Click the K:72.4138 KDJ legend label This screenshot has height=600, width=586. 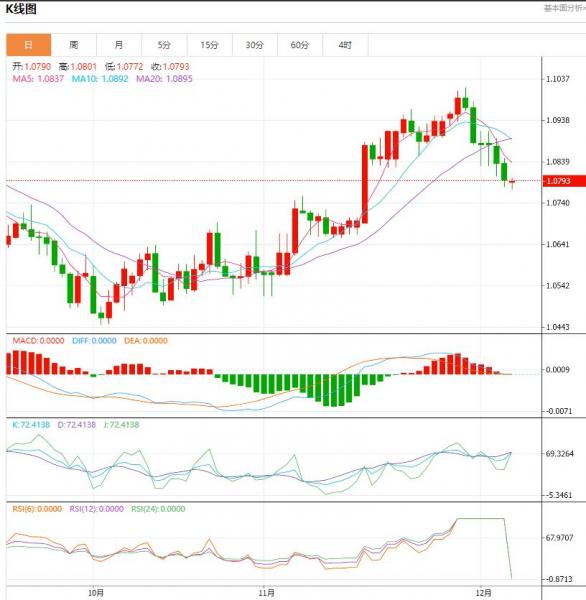pyautogui.click(x=31, y=425)
